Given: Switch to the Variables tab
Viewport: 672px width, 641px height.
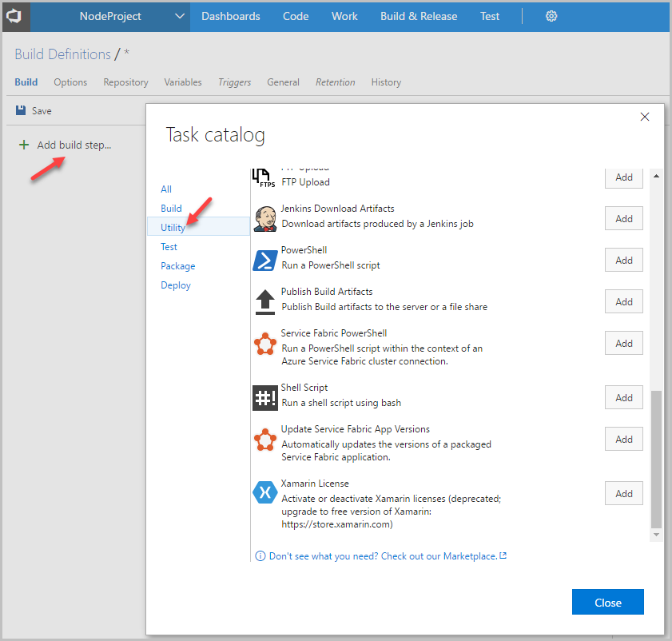Looking at the screenshot, I should [x=183, y=82].
